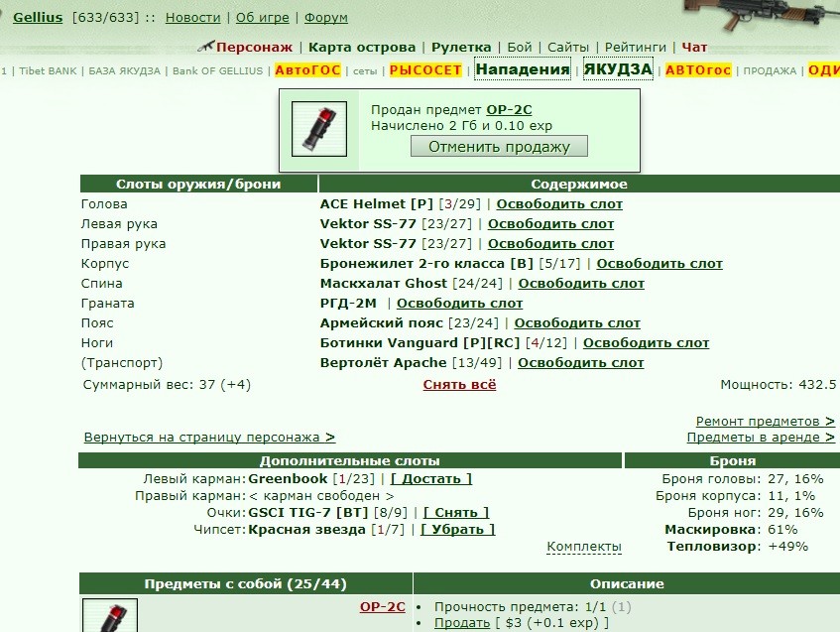Click the Тепловизор: +49% stat

click(737, 547)
